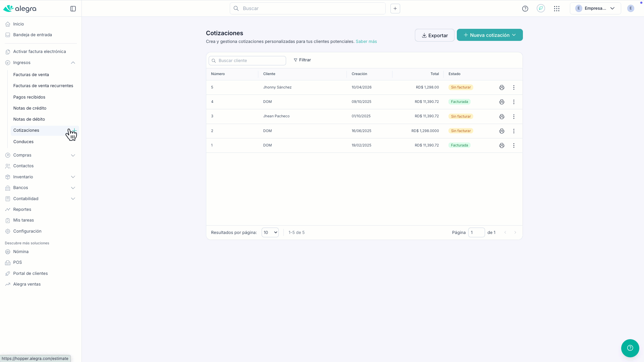
Task: Open Facturas de venta in sidebar
Action: 31,75
